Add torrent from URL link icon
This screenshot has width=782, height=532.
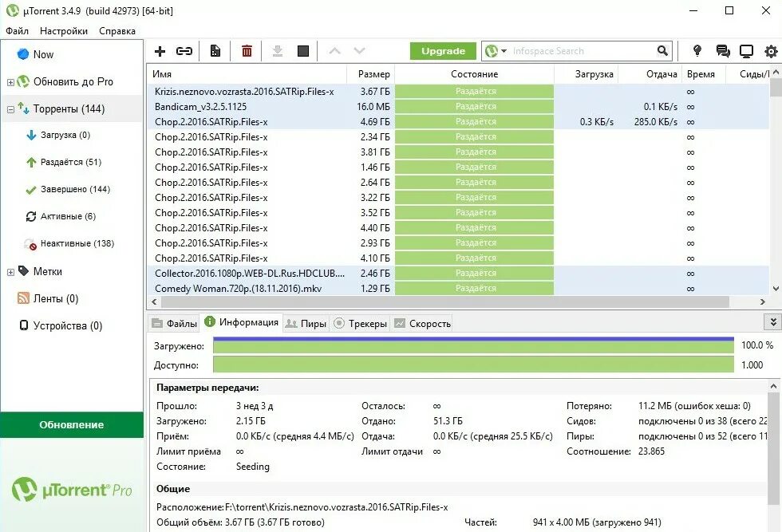(184, 51)
